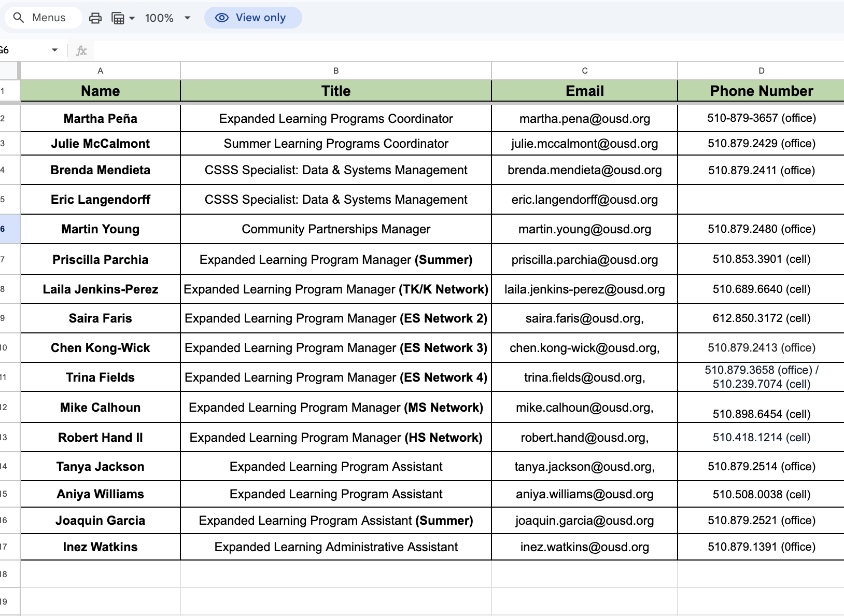Click Expanded Learning Programs Coordinator title cell
The height and width of the screenshot is (616, 844).
click(x=336, y=119)
